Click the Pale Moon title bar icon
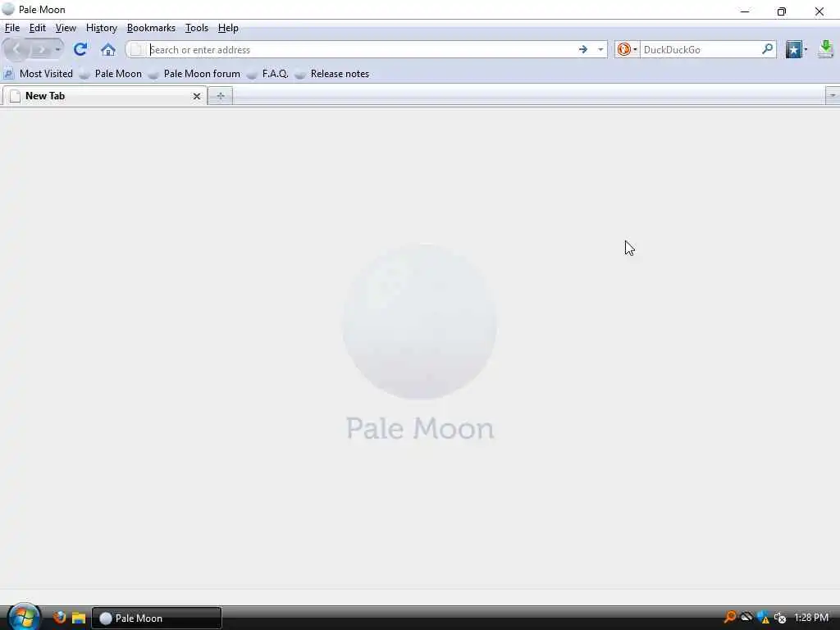This screenshot has width=840, height=630. (8, 10)
